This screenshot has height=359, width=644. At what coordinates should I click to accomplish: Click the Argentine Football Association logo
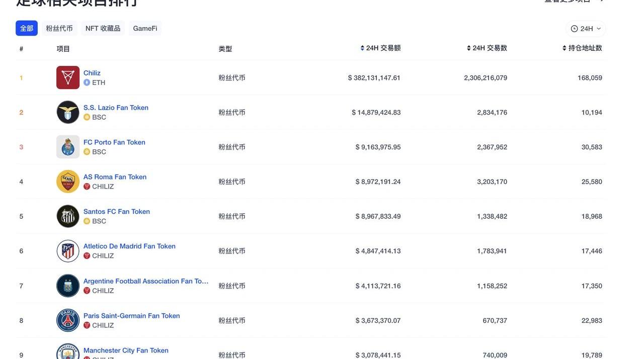click(68, 286)
